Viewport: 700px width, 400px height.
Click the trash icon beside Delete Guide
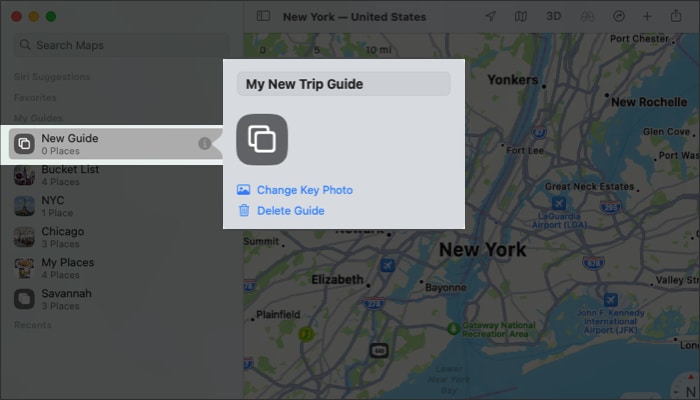pyautogui.click(x=244, y=210)
